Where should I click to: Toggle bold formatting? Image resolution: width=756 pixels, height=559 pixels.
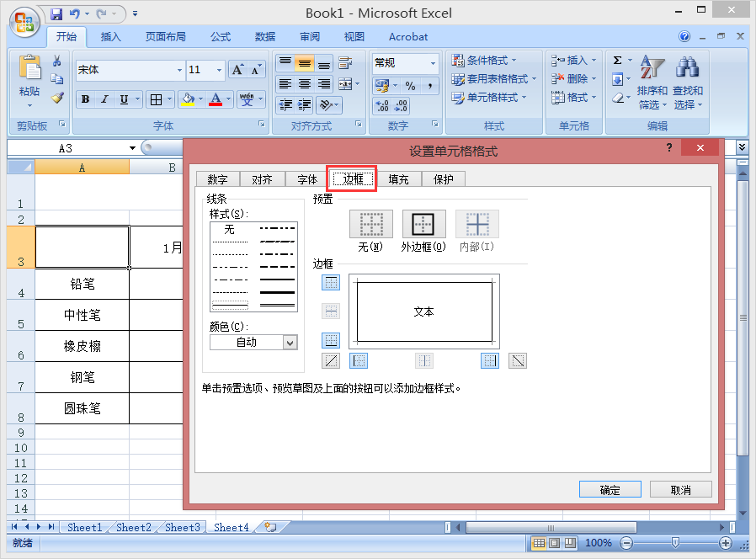tap(85, 99)
